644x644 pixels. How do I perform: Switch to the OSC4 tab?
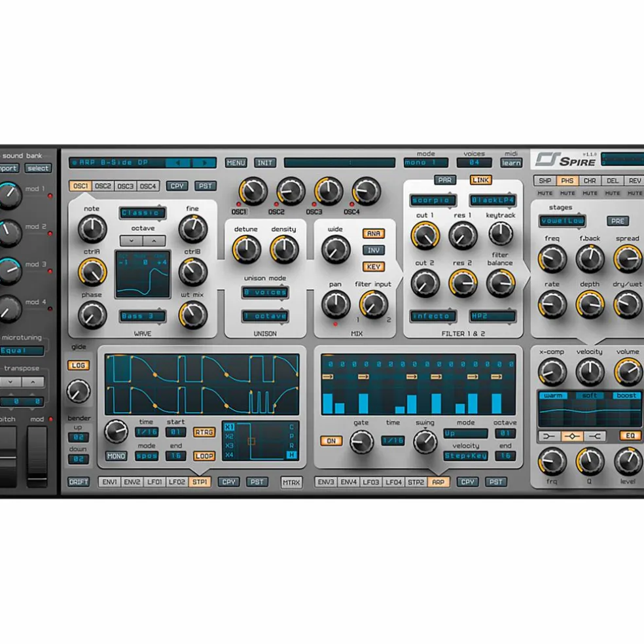point(148,186)
